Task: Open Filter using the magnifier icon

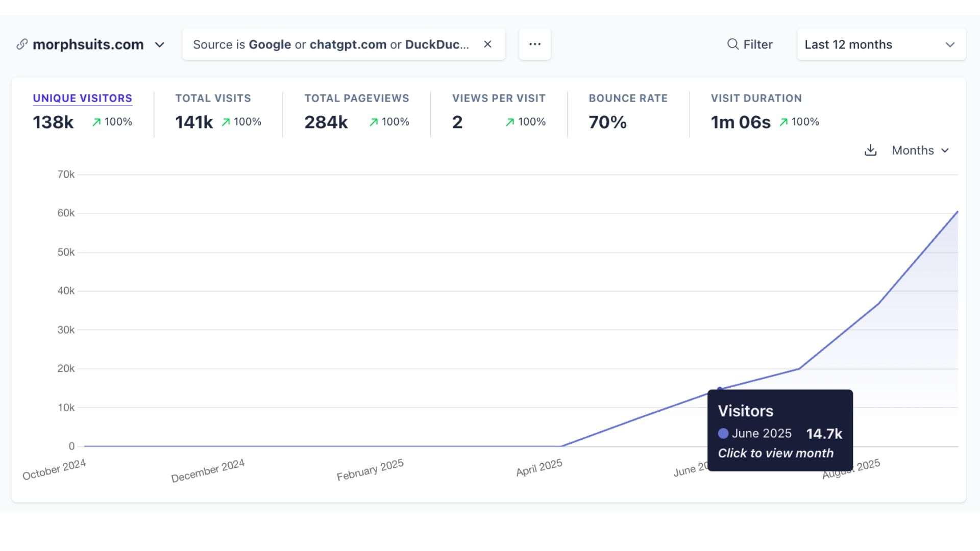Action: tap(732, 44)
